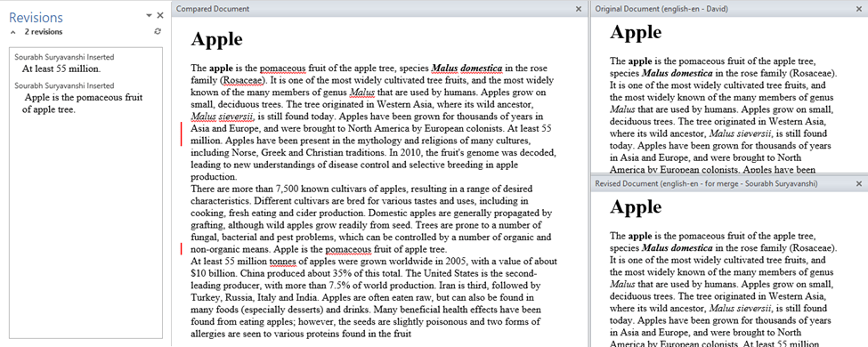Open the Revisions pane options dropdown arrow
This screenshot has height=347, width=868.
149,16
